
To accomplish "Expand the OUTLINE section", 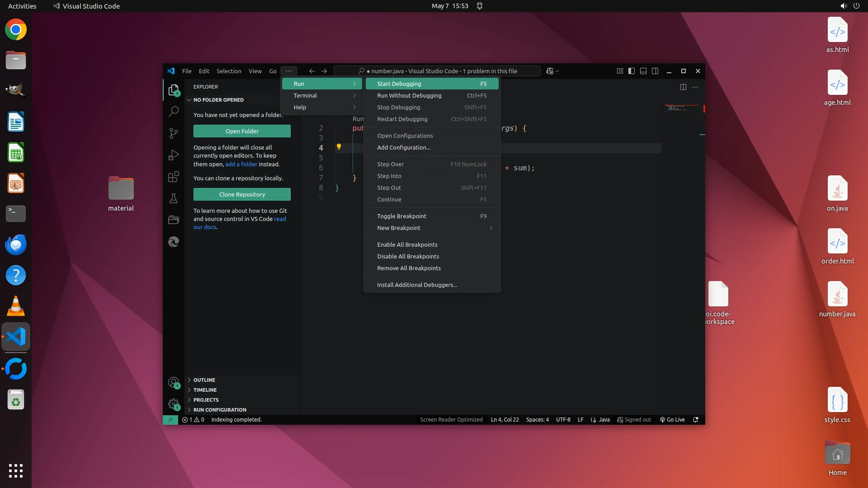I will 204,380.
